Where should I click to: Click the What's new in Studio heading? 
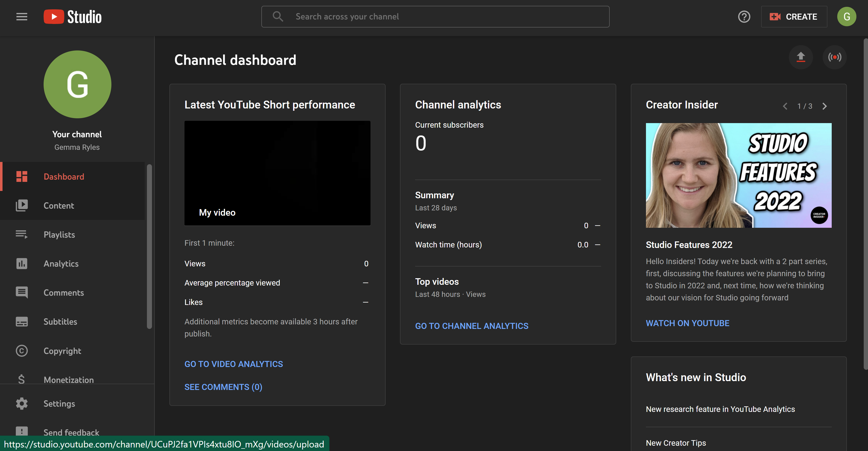point(696,377)
